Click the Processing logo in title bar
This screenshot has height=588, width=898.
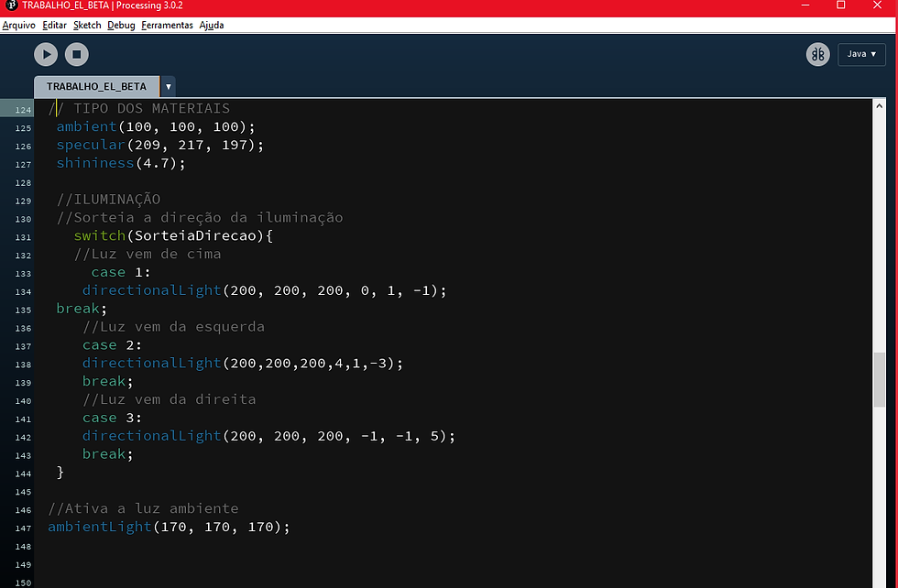(x=11, y=5)
